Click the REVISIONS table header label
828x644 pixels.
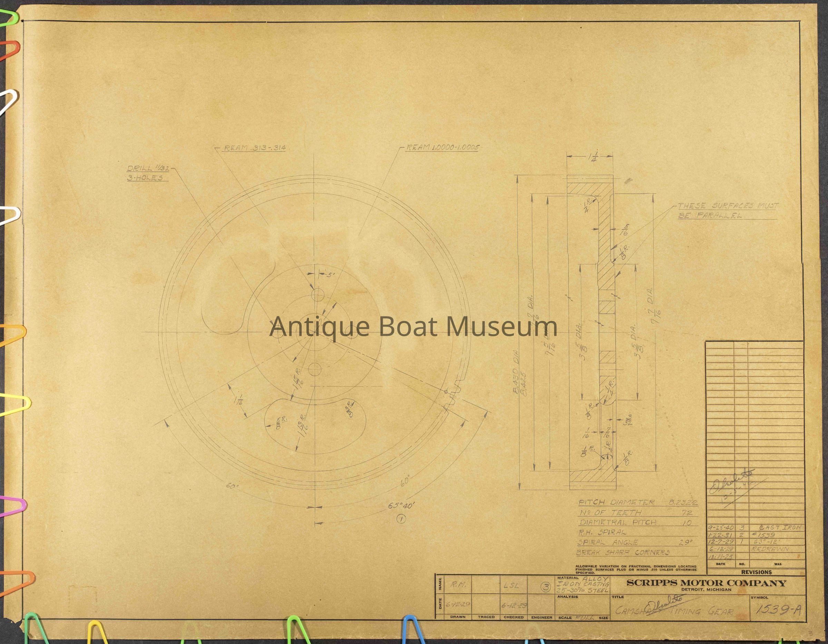[756, 572]
